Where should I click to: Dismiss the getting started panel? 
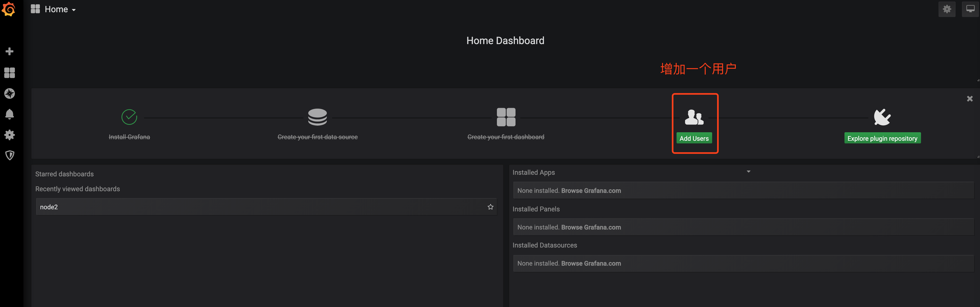tap(970, 99)
